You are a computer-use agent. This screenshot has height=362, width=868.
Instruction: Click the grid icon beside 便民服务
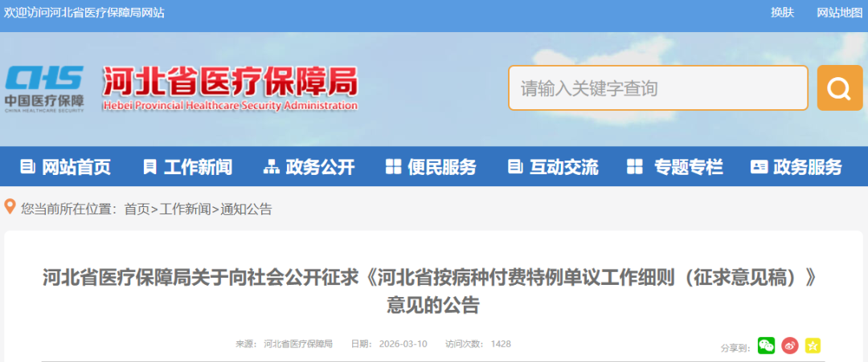pos(393,166)
